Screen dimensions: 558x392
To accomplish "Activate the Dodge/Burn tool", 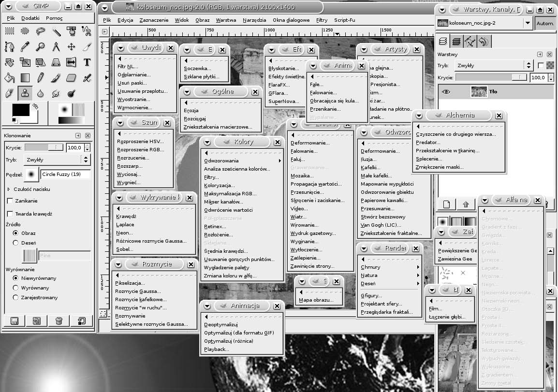I will click(x=72, y=93).
